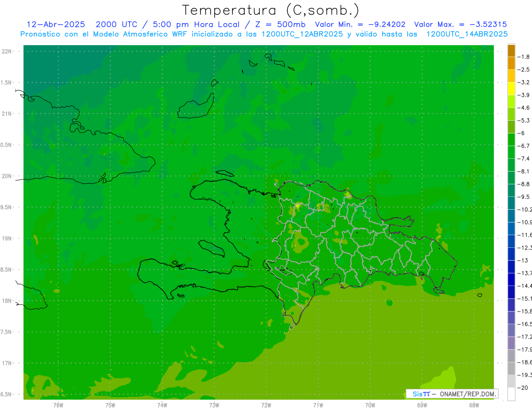Click the "69W" longitude label
Image resolution: width=532 pixels, height=411 pixels.
pos(422,405)
